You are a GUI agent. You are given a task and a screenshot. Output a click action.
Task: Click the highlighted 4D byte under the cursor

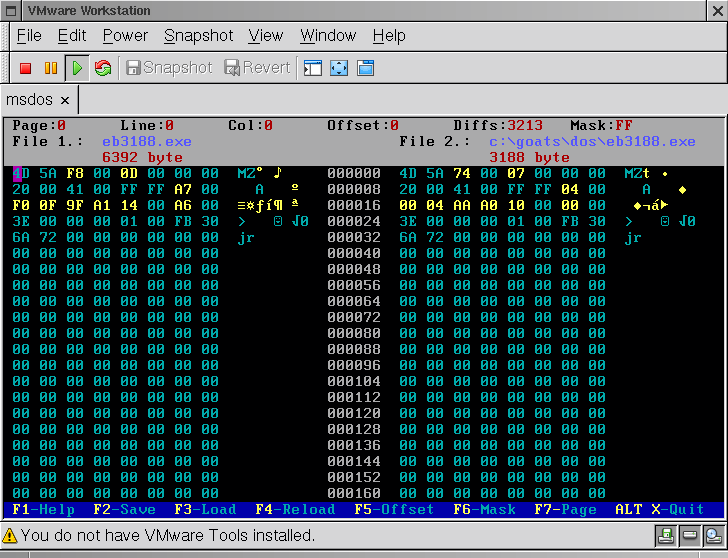point(21,174)
